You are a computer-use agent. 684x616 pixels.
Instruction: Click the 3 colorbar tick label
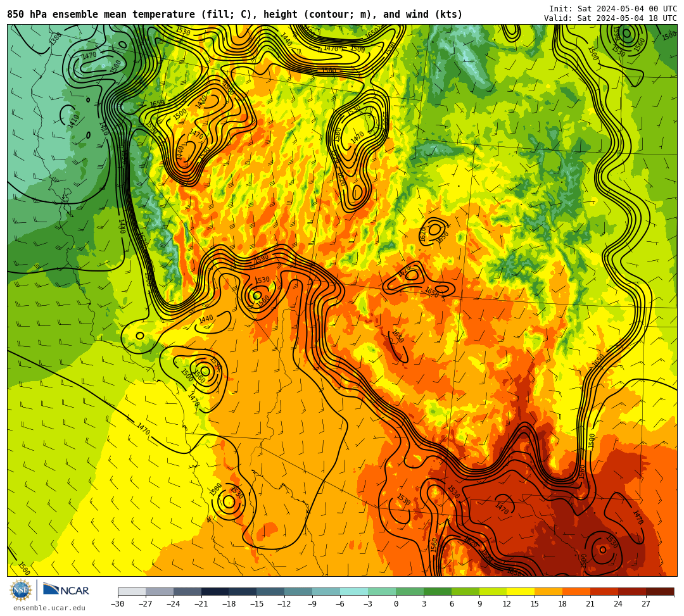pyautogui.click(x=424, y=604)
